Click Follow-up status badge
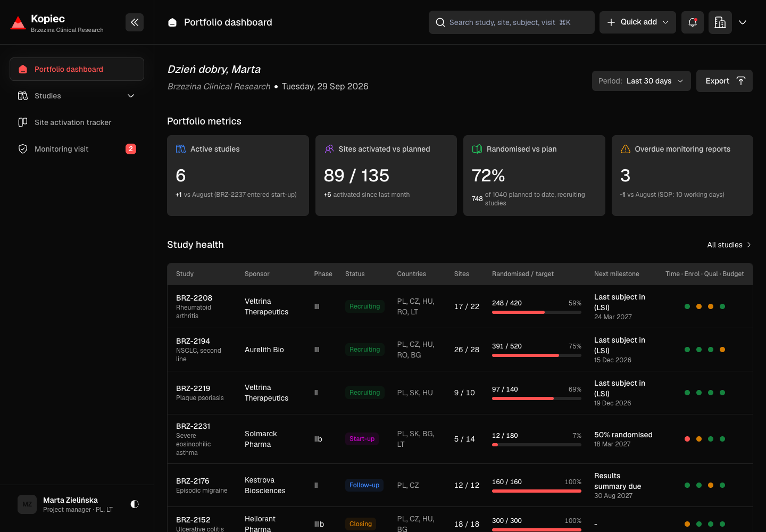 (x=364, y=485)
